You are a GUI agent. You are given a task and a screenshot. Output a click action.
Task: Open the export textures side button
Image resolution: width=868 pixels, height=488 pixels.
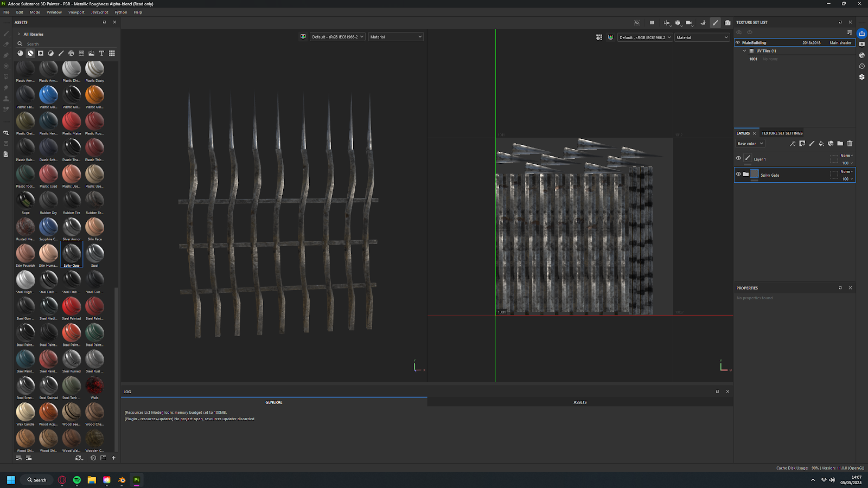point(861,34)
